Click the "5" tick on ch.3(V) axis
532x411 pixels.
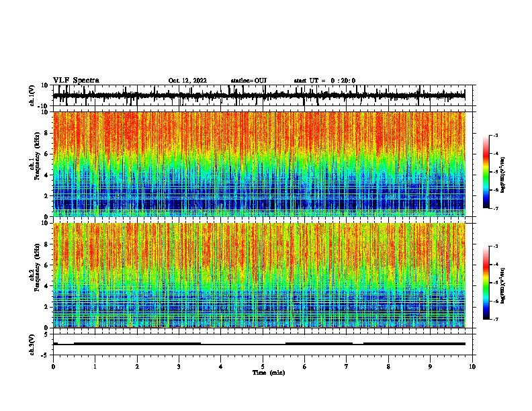[47, 334]
